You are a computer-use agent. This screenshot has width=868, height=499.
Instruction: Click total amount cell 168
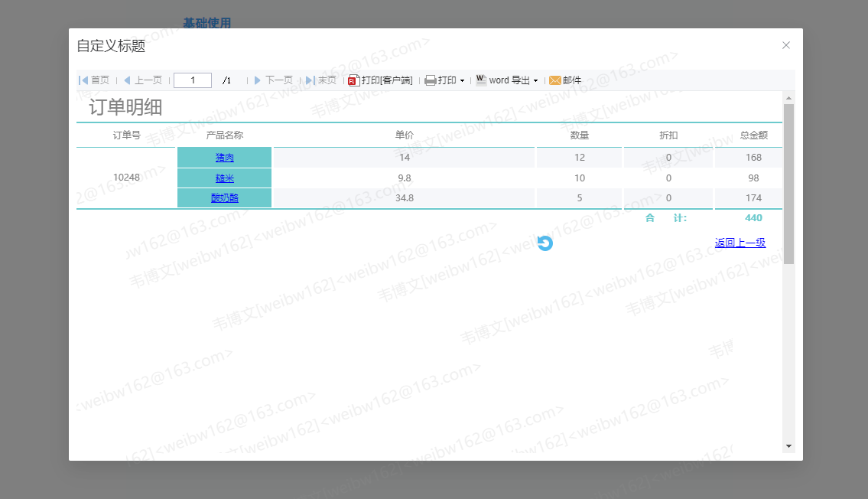pos(753,158)
